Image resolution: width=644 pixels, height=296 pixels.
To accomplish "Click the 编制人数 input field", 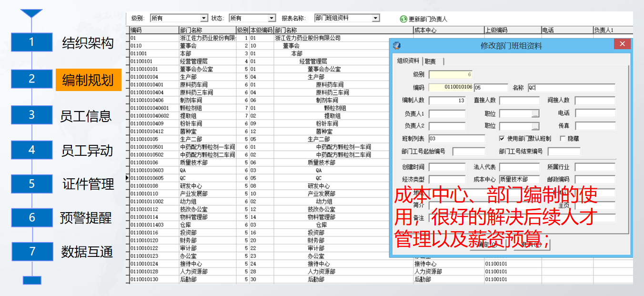I will point(447,101).
